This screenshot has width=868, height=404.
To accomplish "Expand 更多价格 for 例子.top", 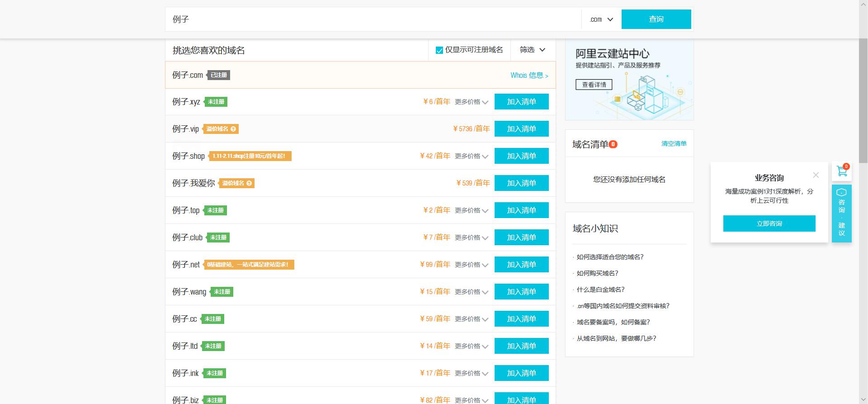I will [472, 211].
